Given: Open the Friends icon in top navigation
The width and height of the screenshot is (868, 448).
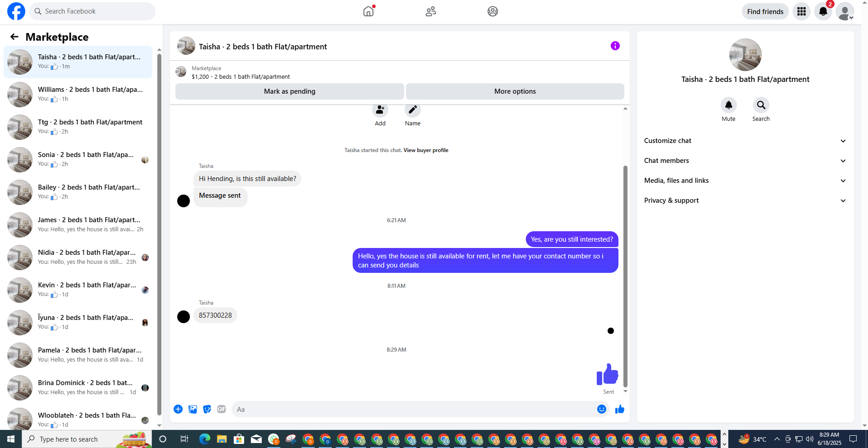Looking at the screenshot, I should [431, 11].
